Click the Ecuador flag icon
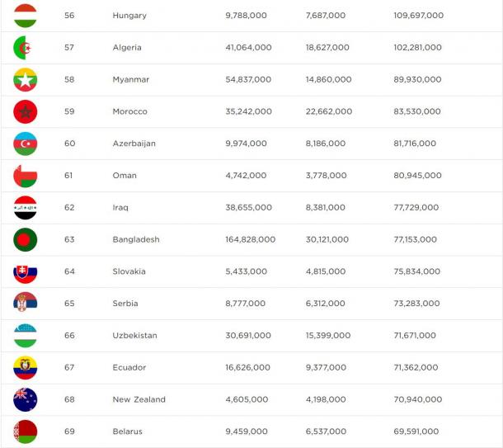Screen dimensions: 503x448 [x=26, y=368]
